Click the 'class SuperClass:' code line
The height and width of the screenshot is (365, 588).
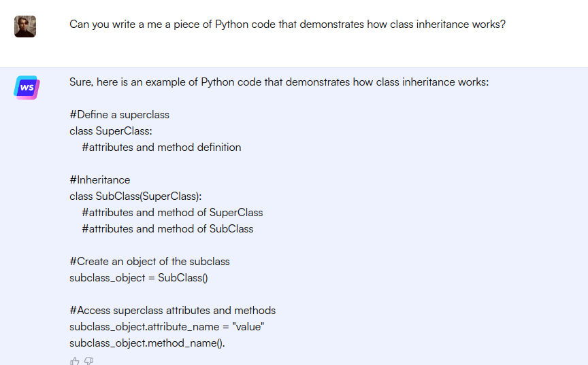[x=110, y=131]
